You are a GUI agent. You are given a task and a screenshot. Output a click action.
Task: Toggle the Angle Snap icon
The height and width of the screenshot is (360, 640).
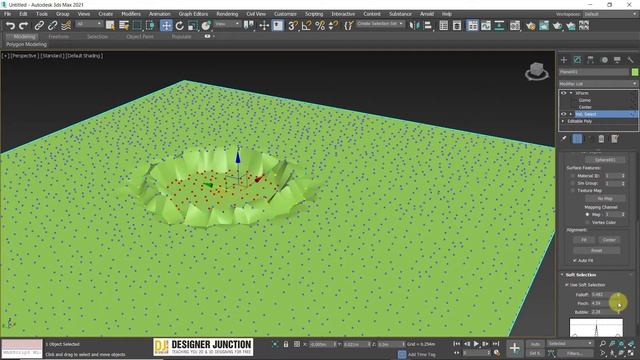(x=306, y=26)
